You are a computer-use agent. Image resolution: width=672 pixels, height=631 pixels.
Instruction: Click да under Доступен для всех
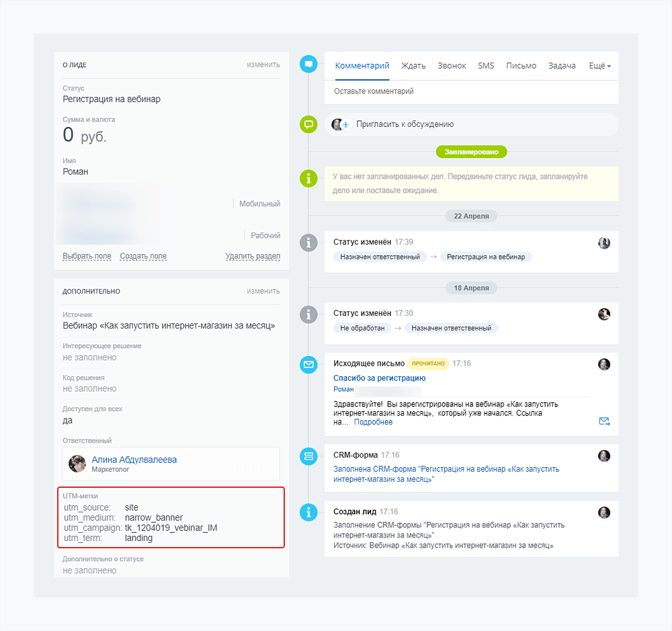[68, 420]
